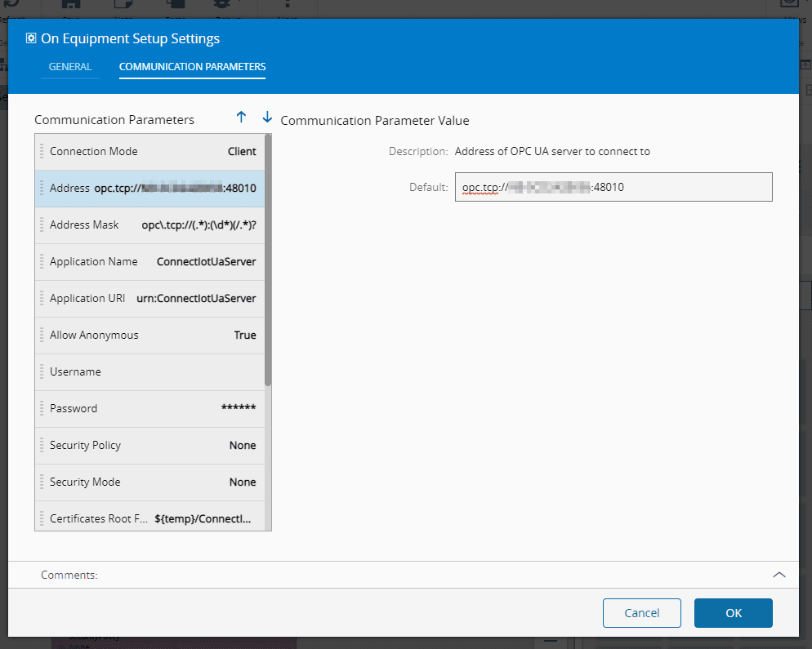Select the Security Mode parameter
This screenshot has width=812, height=649.
(x=153, y=482)
